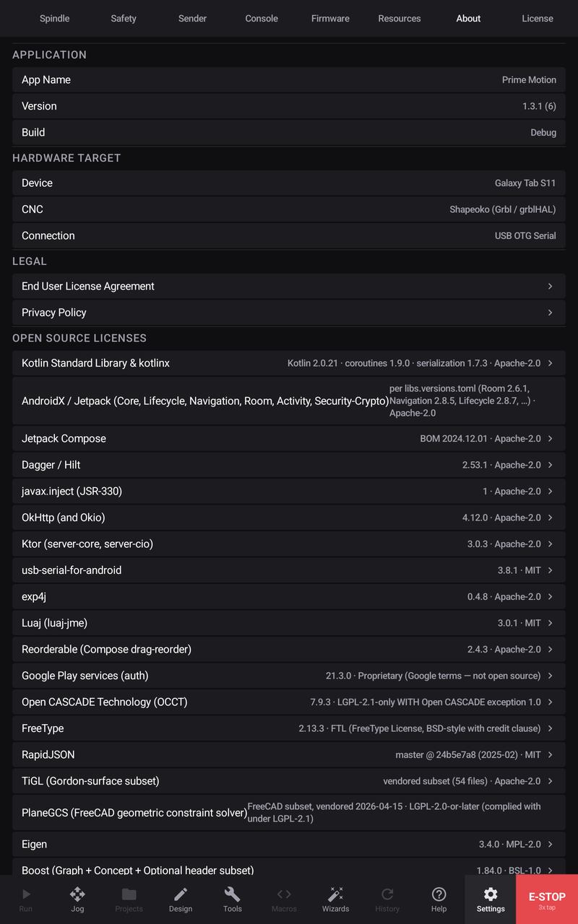Expand RapidJSON license chevron
578x924 pixels.
pyautogui.click(x=551, y=755)
